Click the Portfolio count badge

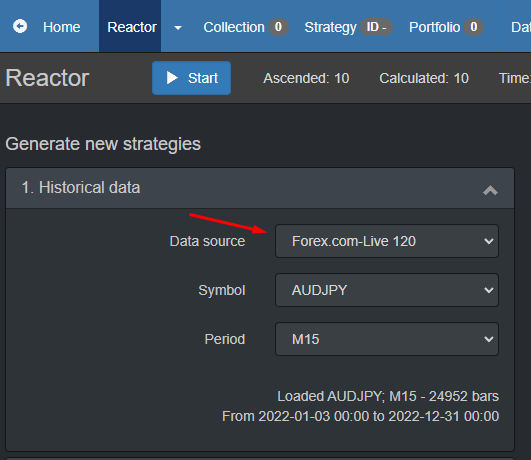point(474,27)
